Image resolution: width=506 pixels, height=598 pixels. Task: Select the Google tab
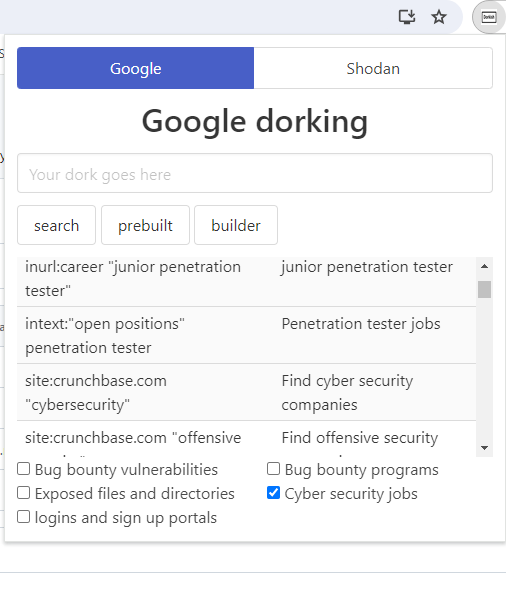coord(135,68)
